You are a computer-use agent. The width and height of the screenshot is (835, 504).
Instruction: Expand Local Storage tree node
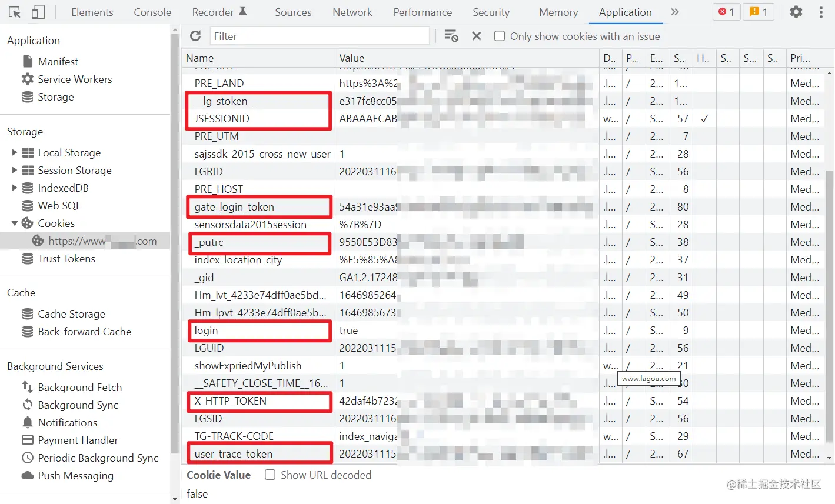pyautogui.click(x=14, y=152)
